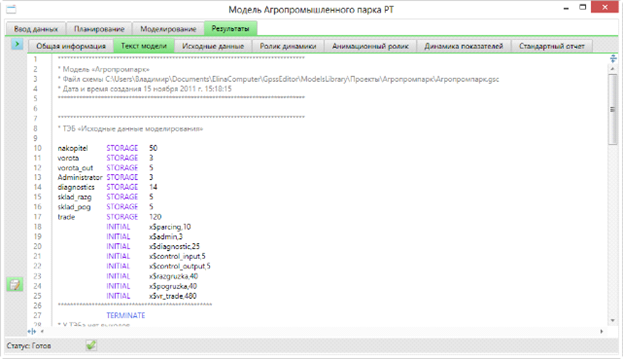Click the STORAGE keyword on the nakopitel line

click(x=122, y=148)
